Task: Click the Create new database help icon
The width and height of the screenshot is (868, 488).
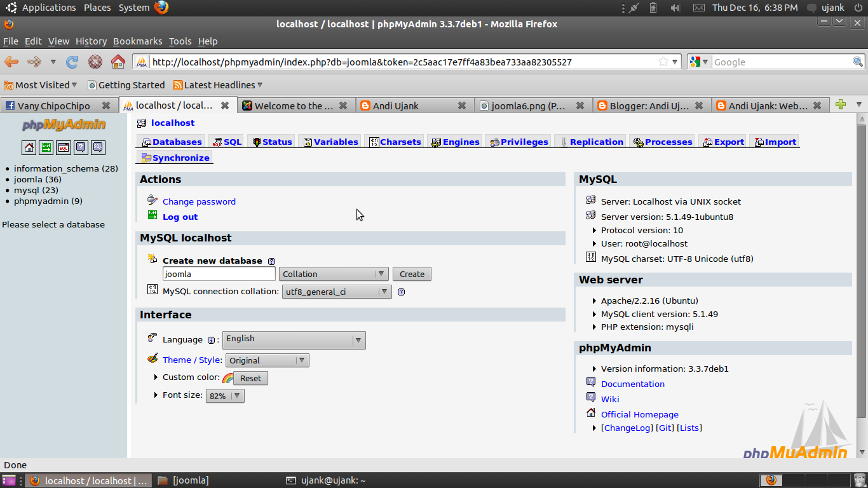Action: click(271, 261)
